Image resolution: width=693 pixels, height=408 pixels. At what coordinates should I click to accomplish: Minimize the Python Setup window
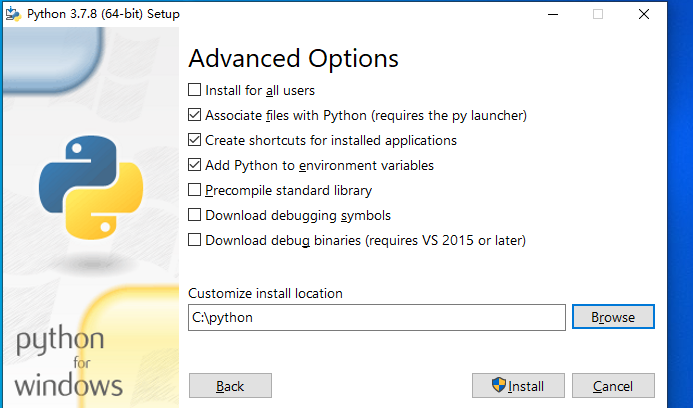coord(553,14)
